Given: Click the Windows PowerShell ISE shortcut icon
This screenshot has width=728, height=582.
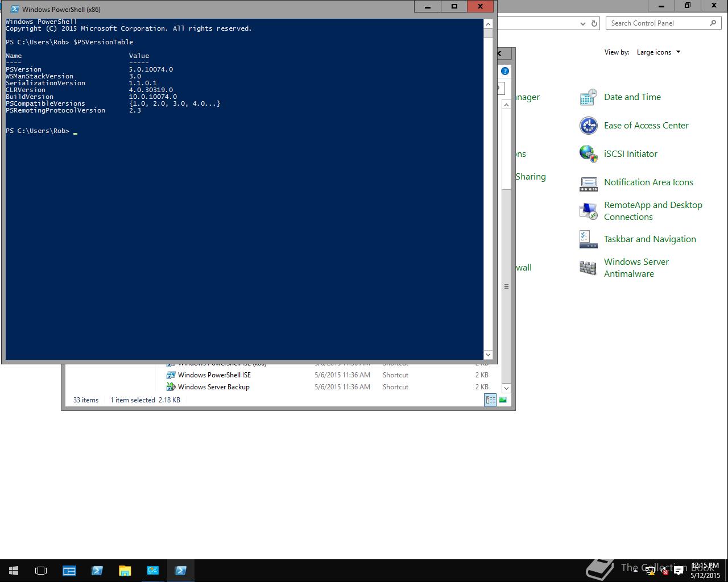Looking at the screenshot, I should 171,375.
